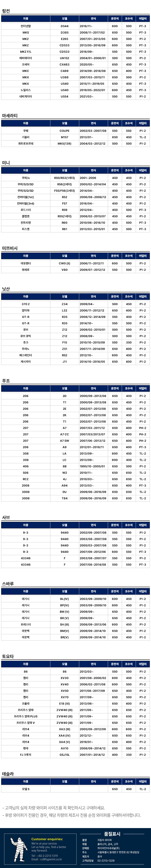Select the 마세라티 section heading
The image size is (151, 868).
[10, 116]
